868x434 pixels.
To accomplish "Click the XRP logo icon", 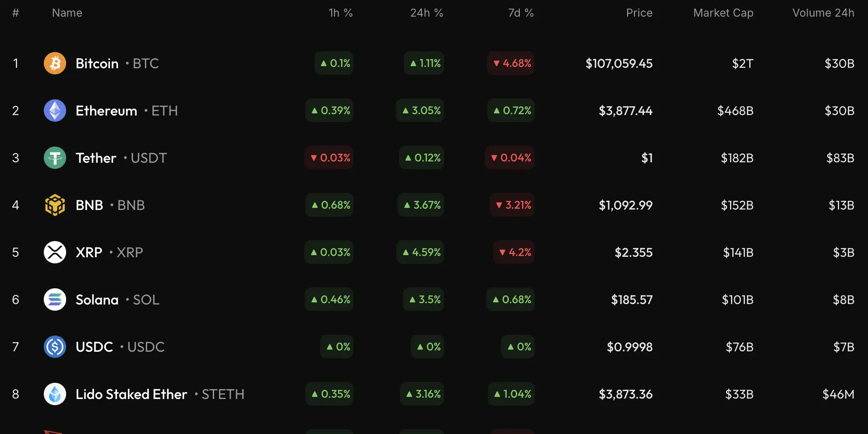I will coord(55,252).
